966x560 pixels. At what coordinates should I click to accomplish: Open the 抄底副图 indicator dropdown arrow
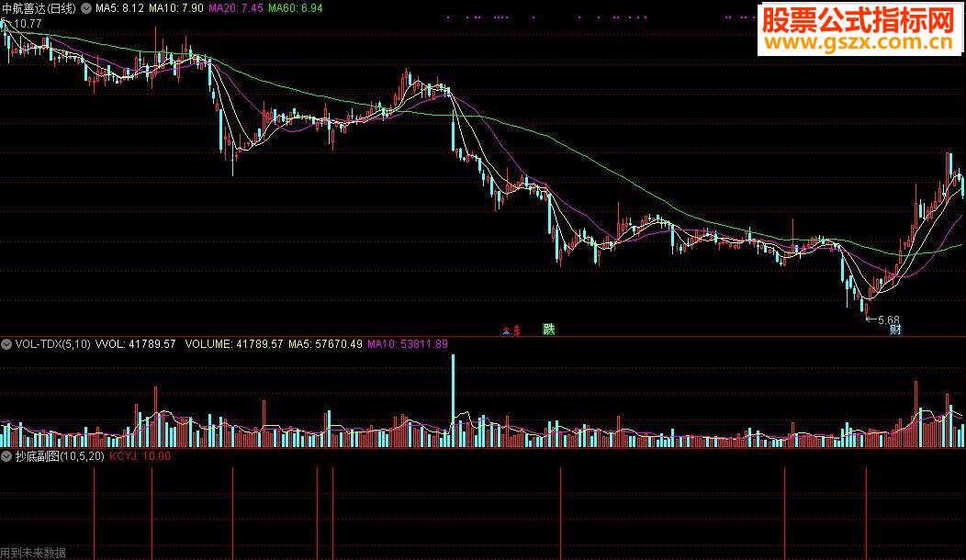(x=6, y=456)
